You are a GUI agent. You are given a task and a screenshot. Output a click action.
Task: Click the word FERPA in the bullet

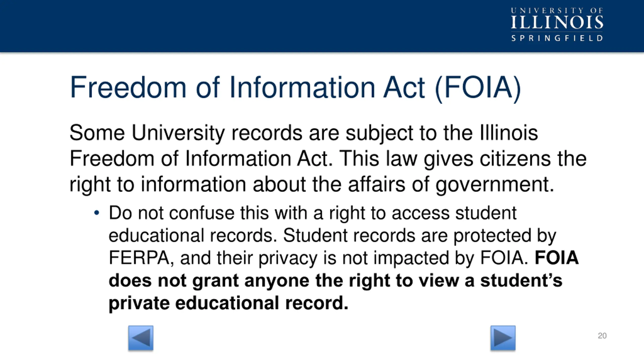click(x=139, y=258)
